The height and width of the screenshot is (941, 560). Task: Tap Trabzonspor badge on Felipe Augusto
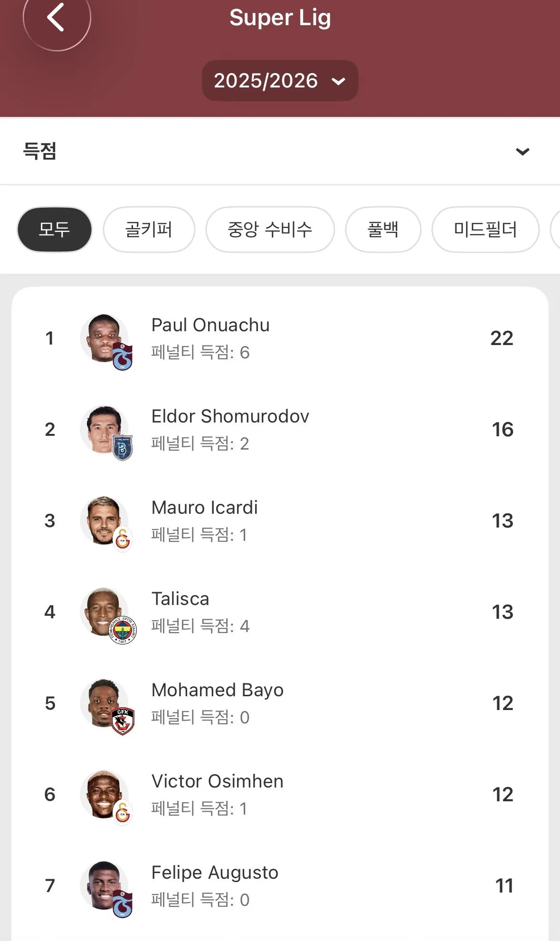point(123,904)
